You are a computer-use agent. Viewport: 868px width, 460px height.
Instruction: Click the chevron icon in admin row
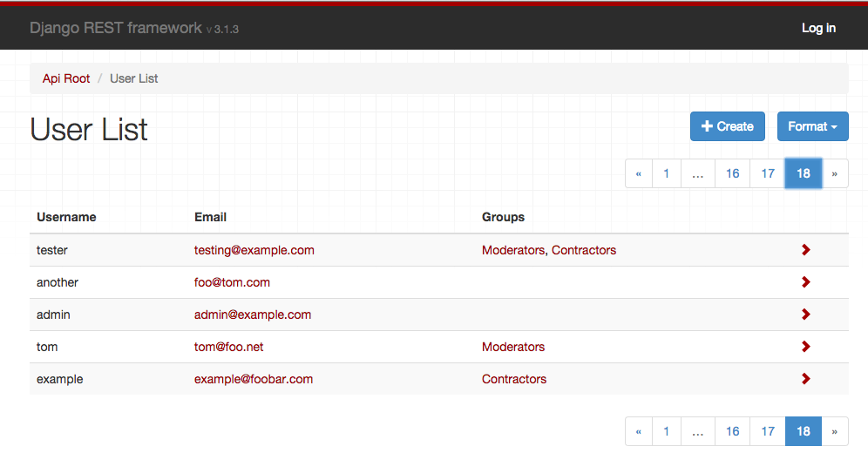pyautogui.click(x=805, y=315)
